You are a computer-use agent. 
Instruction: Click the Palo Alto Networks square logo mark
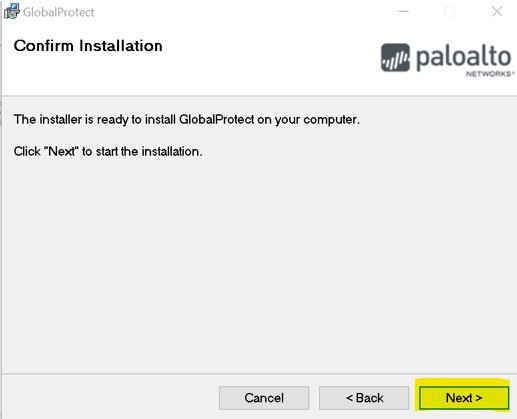[x=395, y=57]
